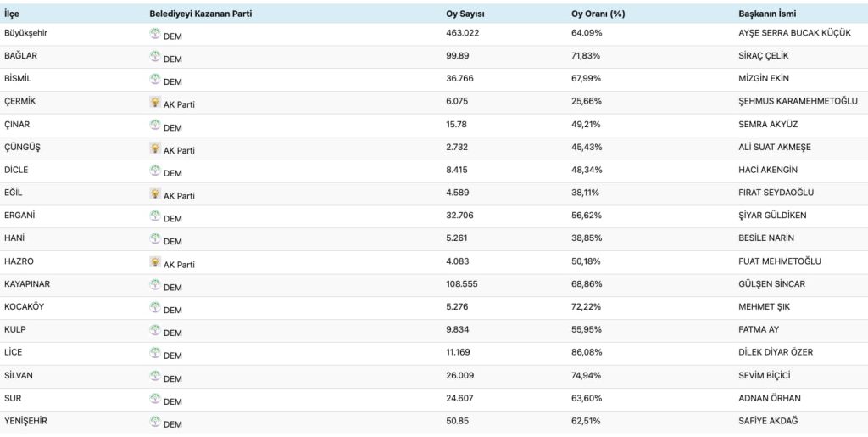The width and height of the screenshot is (868, 437).
Task: Click the AK Parti logo in ÇÜNGÜŞ row
Action: click(x=155, y=148)
